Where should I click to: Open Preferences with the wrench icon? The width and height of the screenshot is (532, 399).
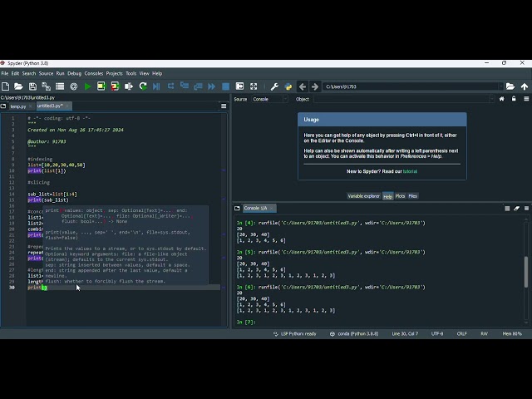coord(274,86)
